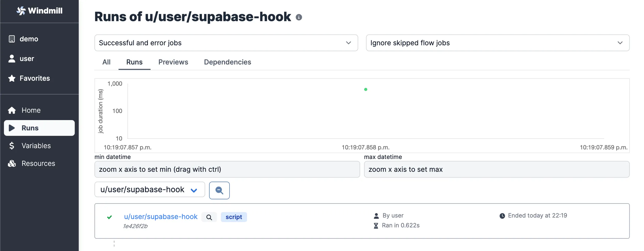This screenshot has width=644, height=251.
Task: Open Variables dollar sign icon
Action: tap(12, 146)
